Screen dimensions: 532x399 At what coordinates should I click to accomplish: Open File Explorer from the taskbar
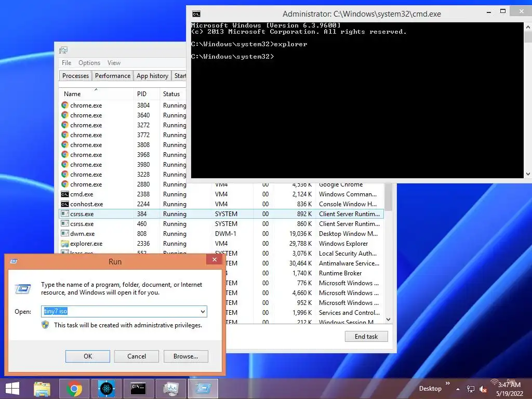[42, 389]
